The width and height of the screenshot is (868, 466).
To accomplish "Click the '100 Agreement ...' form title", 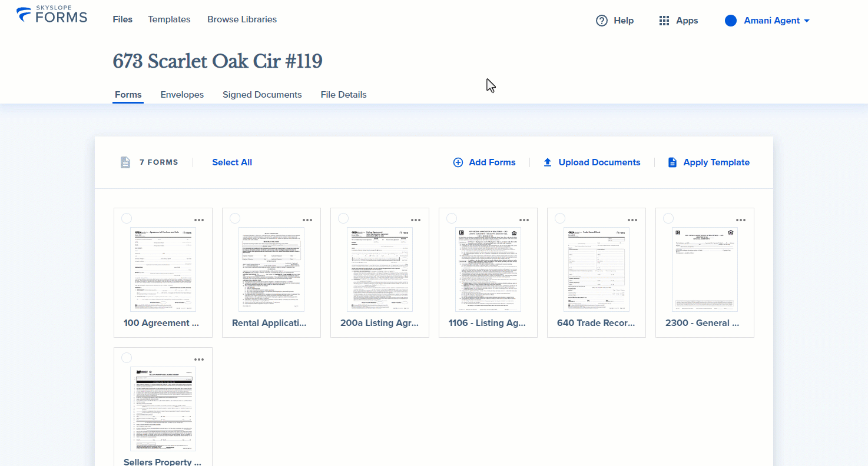I will click(161, 323).
